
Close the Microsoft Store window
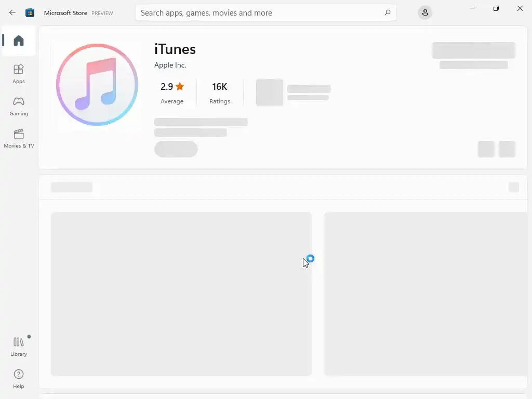click(520, 8)
